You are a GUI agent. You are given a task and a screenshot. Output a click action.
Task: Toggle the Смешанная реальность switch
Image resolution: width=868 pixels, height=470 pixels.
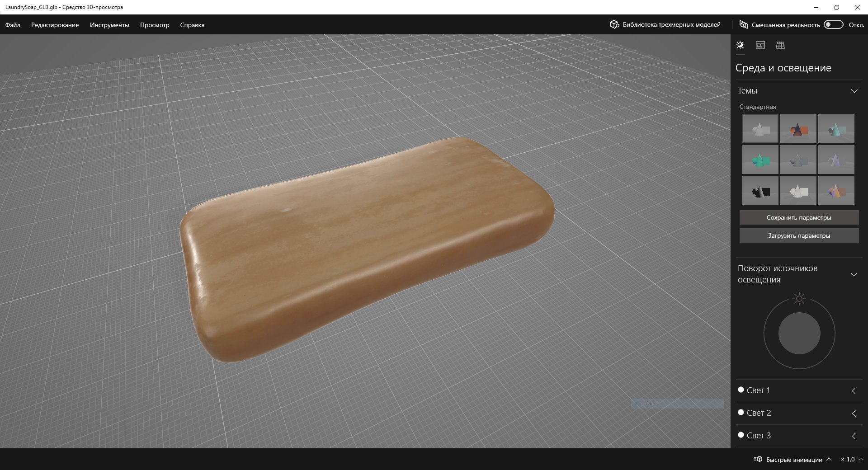[x=834, y=24]
